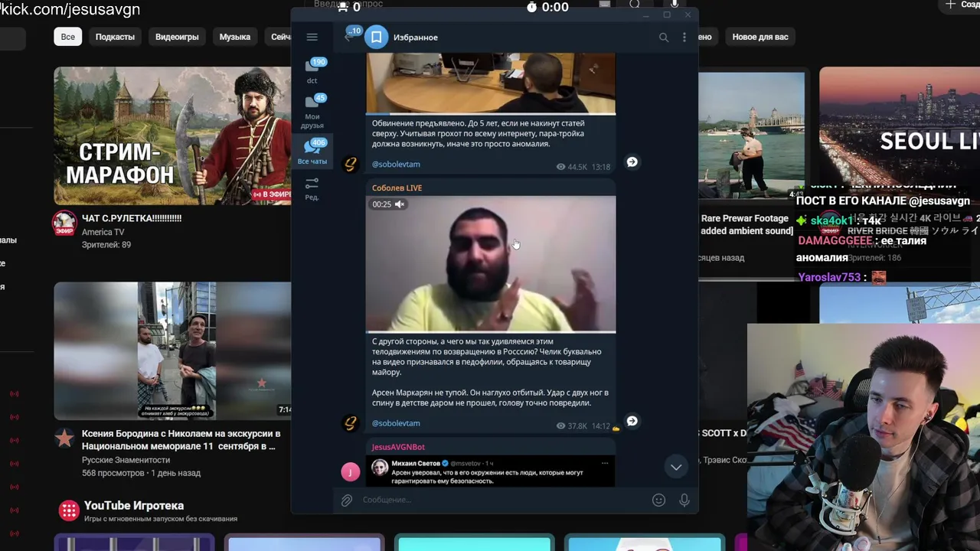Screen dimensions: 980x551
Task: Open the Ксения Бородина на экскурсии title
Action: pyautogui.click(x=181, y=439)
